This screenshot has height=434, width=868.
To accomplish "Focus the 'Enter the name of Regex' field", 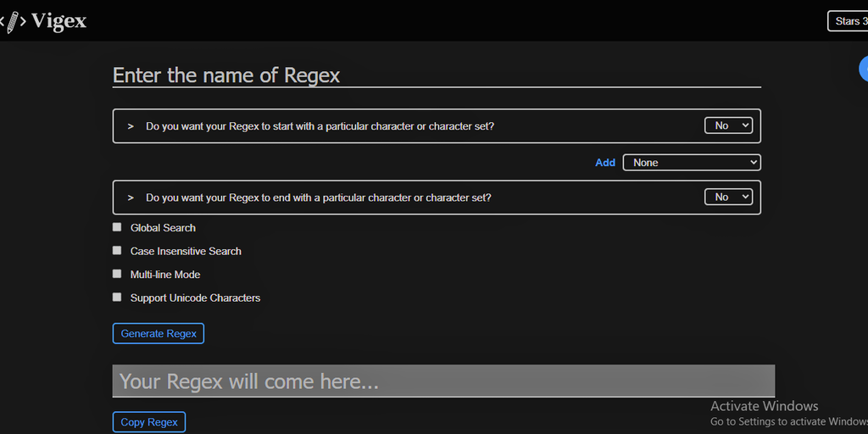I will pos(437,75).
